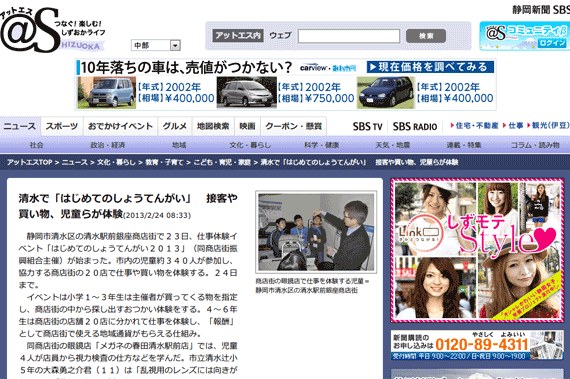Image resolution: width=570 pixels, height=379 pixels.
Task: Click 現在価格を調べてみる ad button
Action: coord(430,67)
